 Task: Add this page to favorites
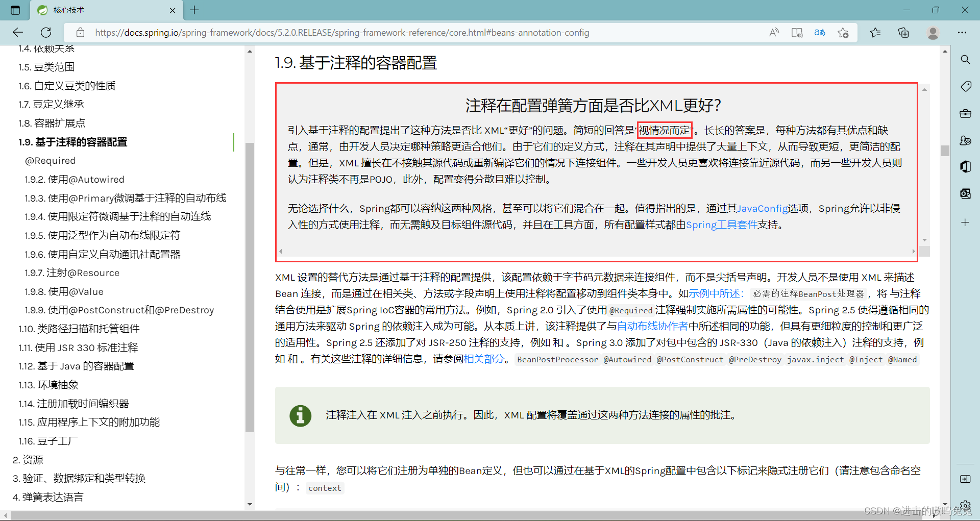coord(843,33)
